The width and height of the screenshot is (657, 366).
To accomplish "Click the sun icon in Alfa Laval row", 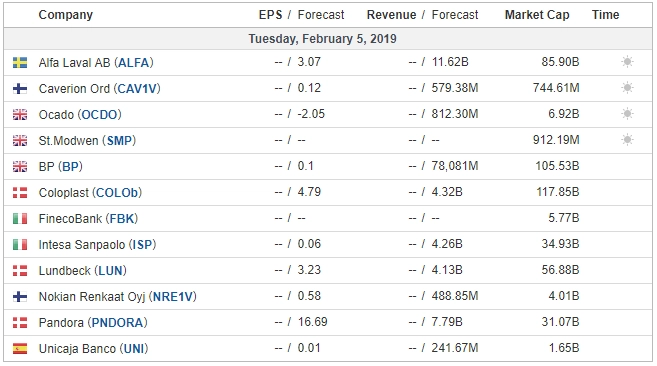I will 627,62.
